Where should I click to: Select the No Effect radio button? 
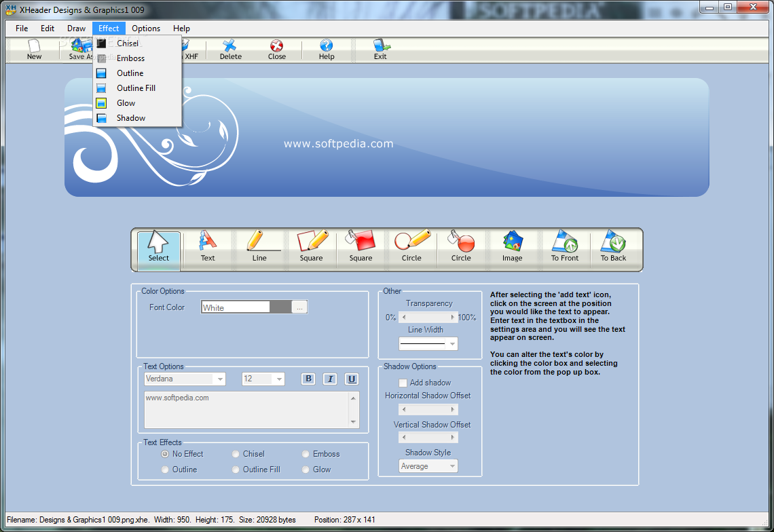pyautogui.click(x=165, y=454)
